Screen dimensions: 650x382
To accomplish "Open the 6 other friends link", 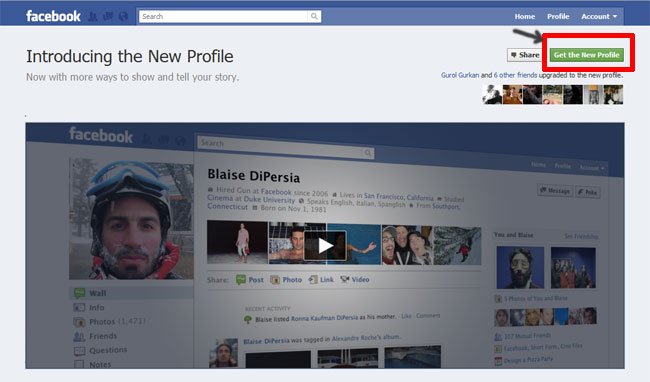I will (x=515, y=75).
